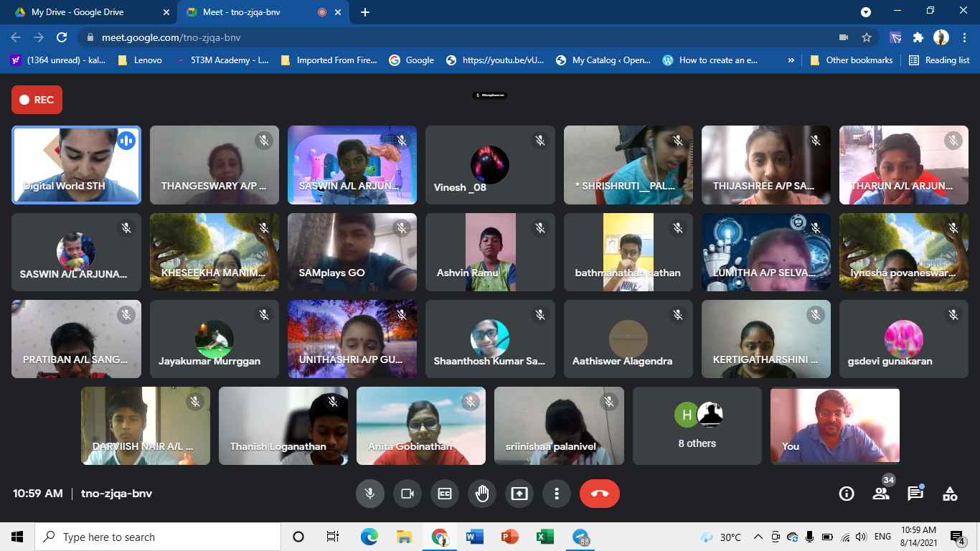Toggle the camera on or off

point(407,494)
